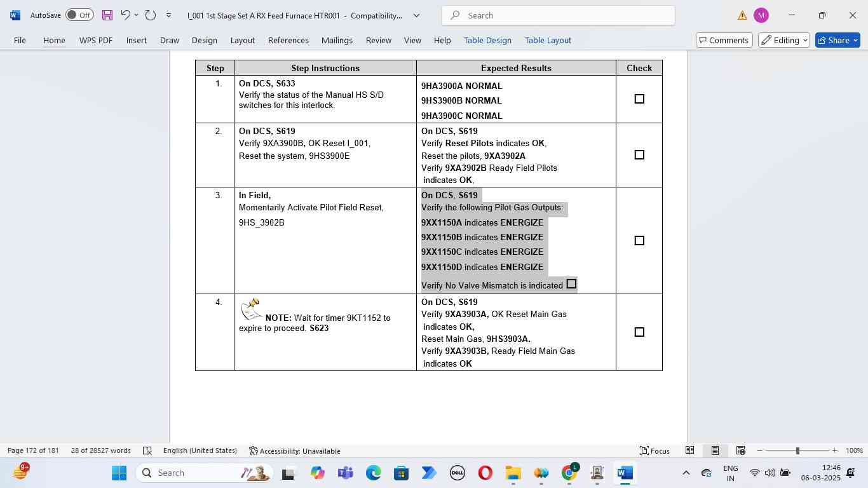Check the box for step 1
The width and height of the screenshot is (868, 488).
click(x=639, y=99)
